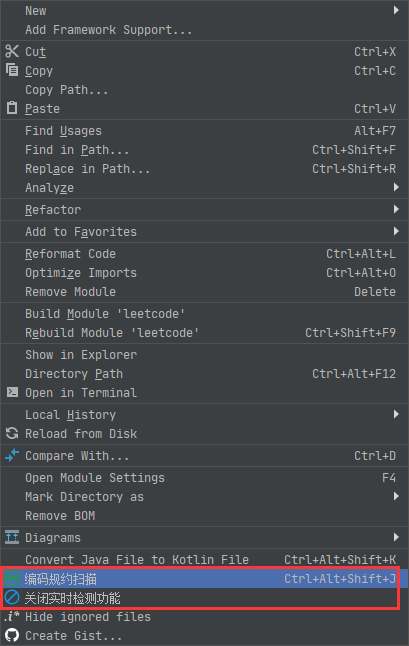Click the Copy icon
409x646 pixels.
pyautogui.click(x=12, y=70)
